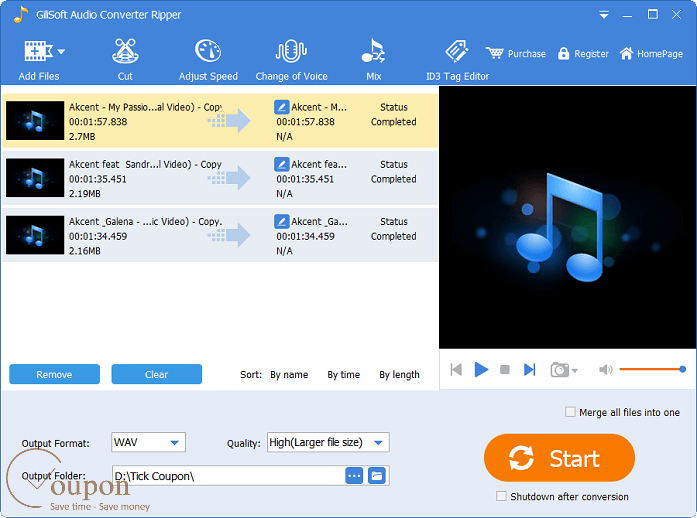Open the Mix tool
This screenshot has width=697, height=518.
point(373,60)
